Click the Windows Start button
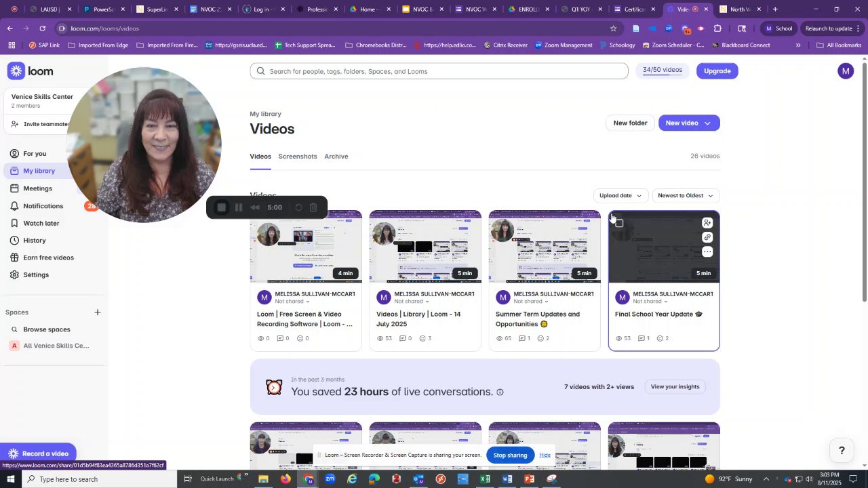This screenshot has width=868, height=488. pyautogui.click(x=10, y=479)
